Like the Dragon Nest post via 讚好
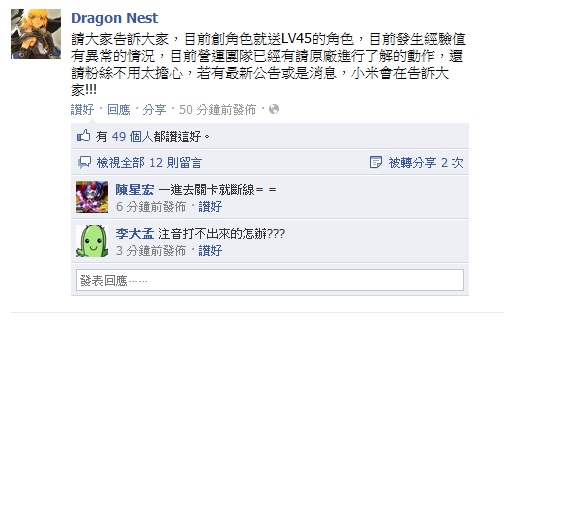 coord(82,109)
